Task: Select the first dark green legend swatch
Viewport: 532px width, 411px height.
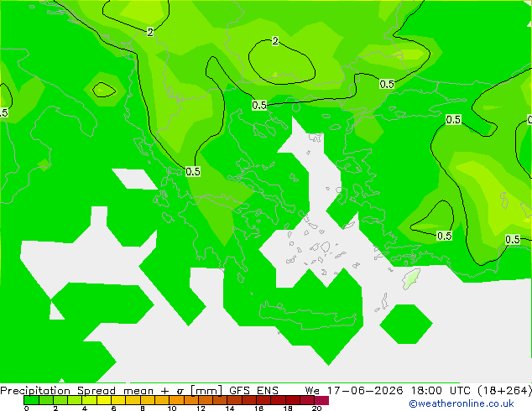Action: pyautogui.click(x=31, y=400)
